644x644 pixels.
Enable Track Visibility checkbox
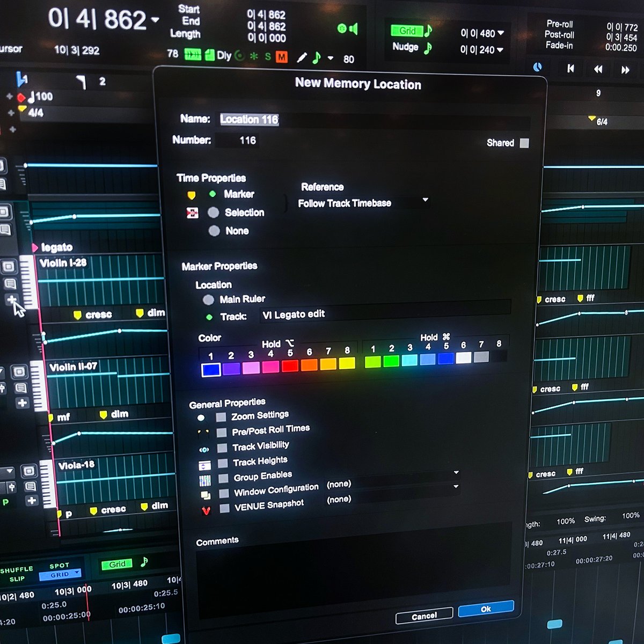[x=222, y=448]
